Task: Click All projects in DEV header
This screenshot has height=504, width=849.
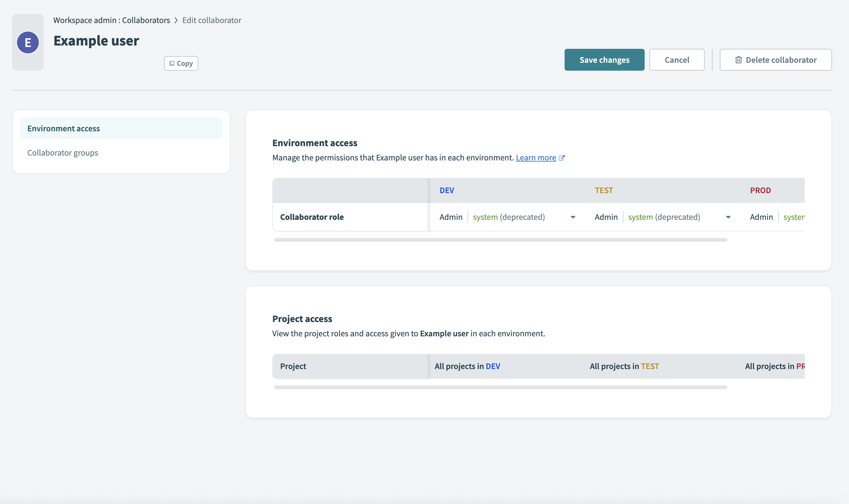Action: (x=467, y=366)
